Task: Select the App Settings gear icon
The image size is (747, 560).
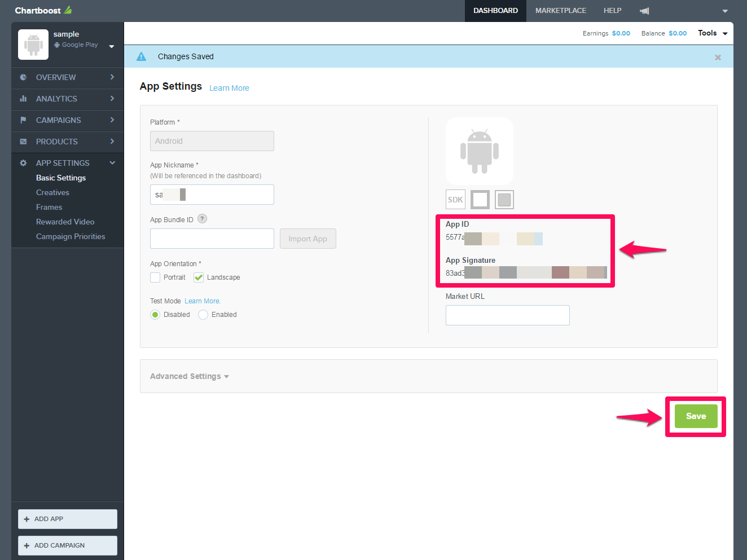Action: 23,162
